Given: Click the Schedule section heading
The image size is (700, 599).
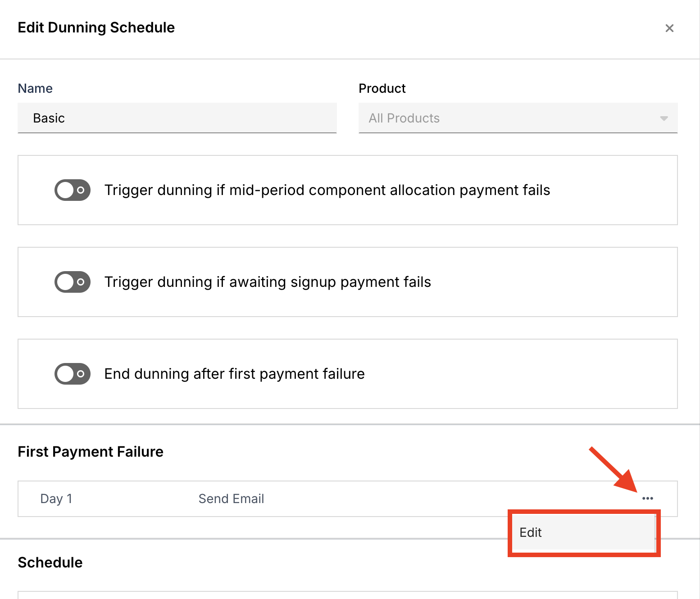Looking at the screenshot, I should 50,563.
